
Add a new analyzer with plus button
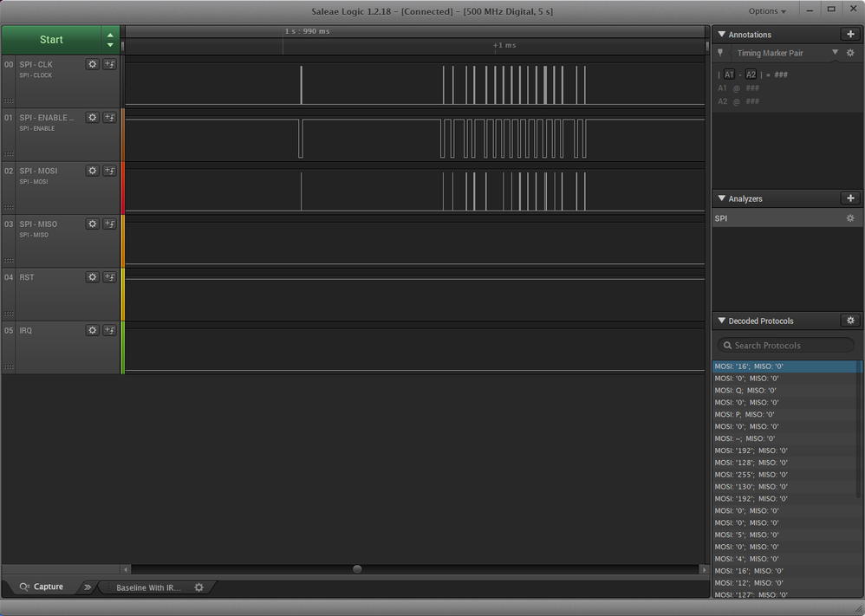point(850,198)
